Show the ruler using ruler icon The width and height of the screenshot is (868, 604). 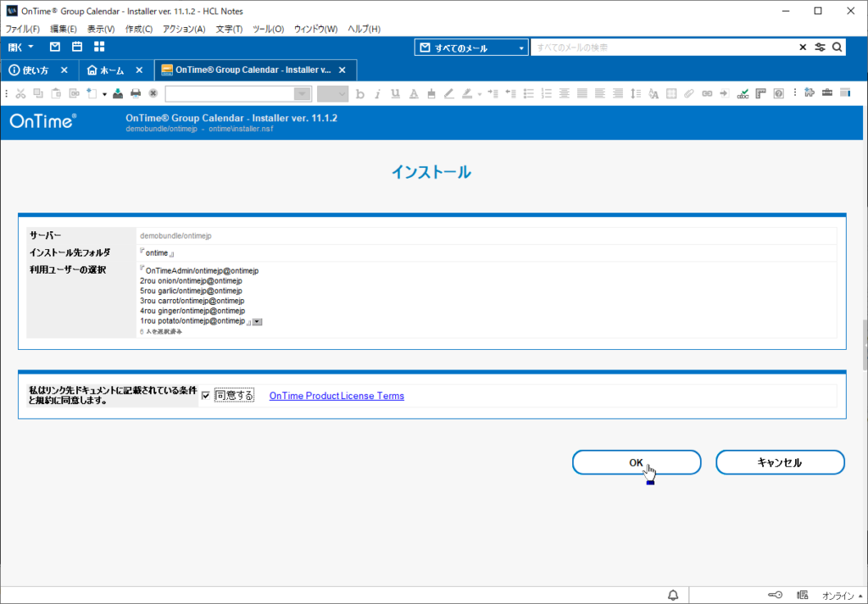[x=761, y=93]
